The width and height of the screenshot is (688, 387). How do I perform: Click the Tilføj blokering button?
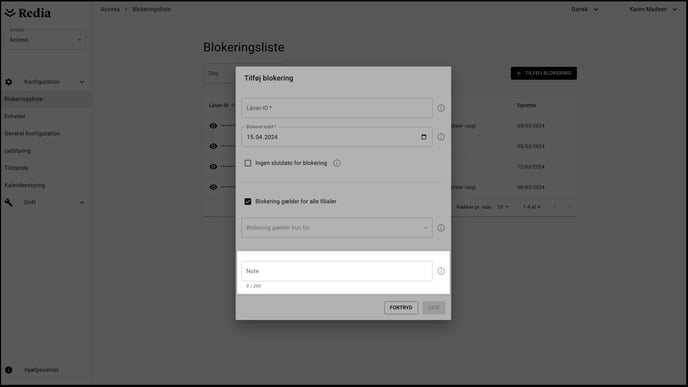click(544, 73)
